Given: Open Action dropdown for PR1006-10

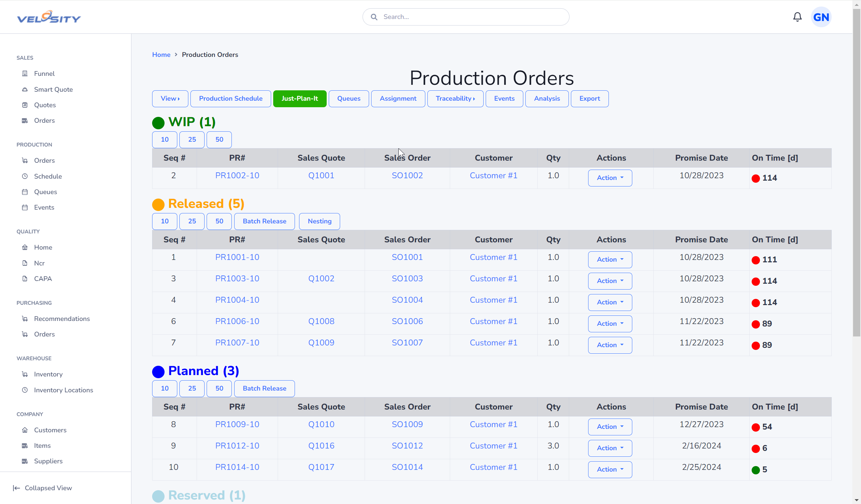Looking at the screenshot, I should pyautogui.click(x=610, y=324).
